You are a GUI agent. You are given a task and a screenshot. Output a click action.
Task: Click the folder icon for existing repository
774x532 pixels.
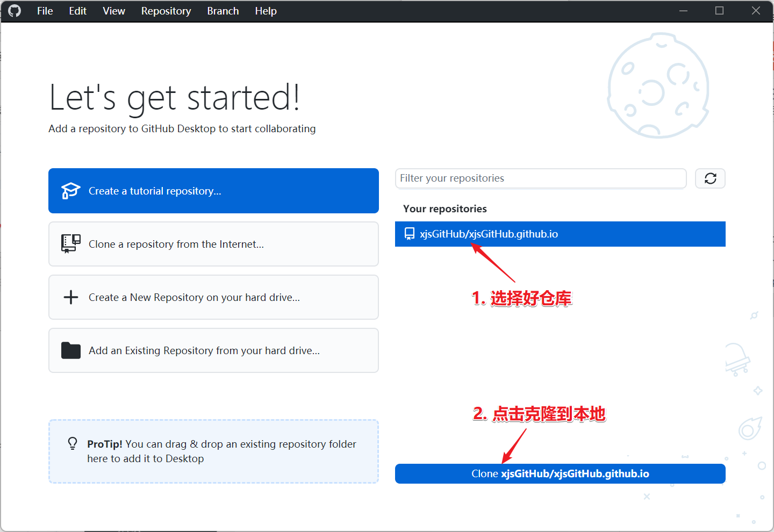(x=71, y=350)
